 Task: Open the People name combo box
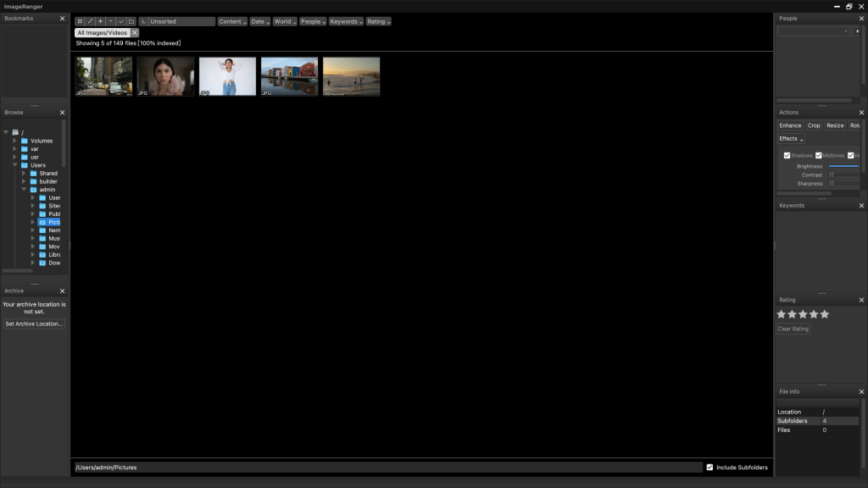point(813,31)
